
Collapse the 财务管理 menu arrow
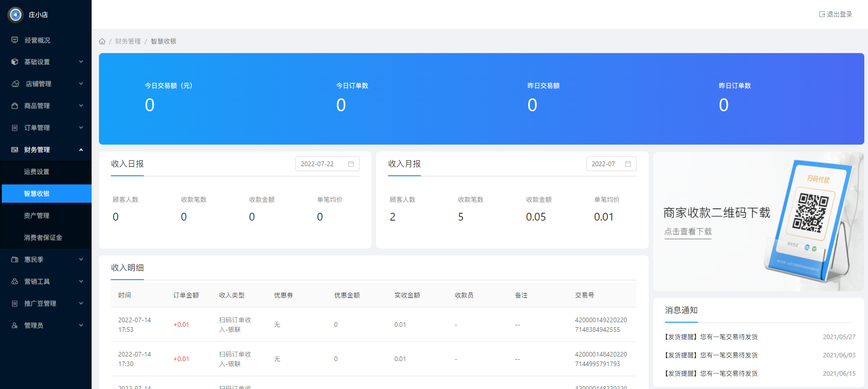[x=81, y=150]
